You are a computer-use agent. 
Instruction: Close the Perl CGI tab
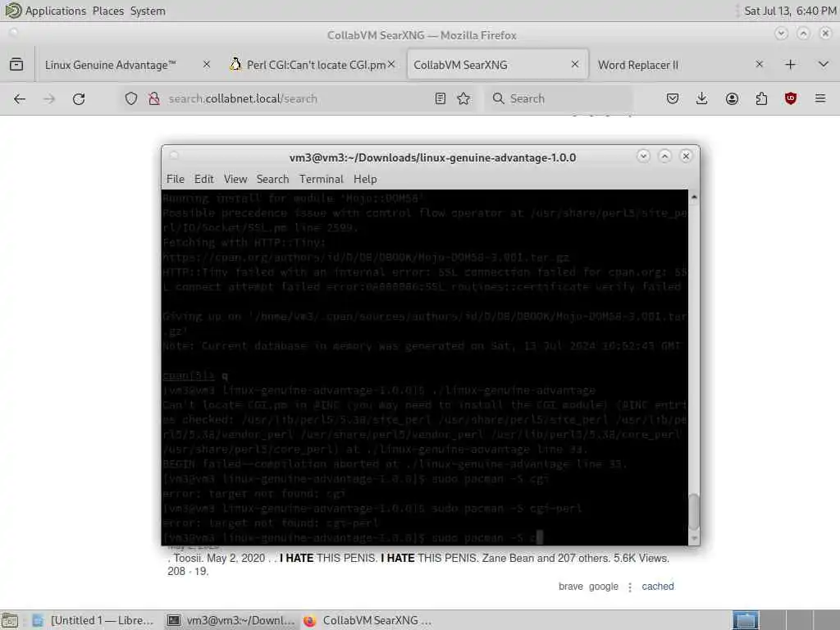coord(391,65)
